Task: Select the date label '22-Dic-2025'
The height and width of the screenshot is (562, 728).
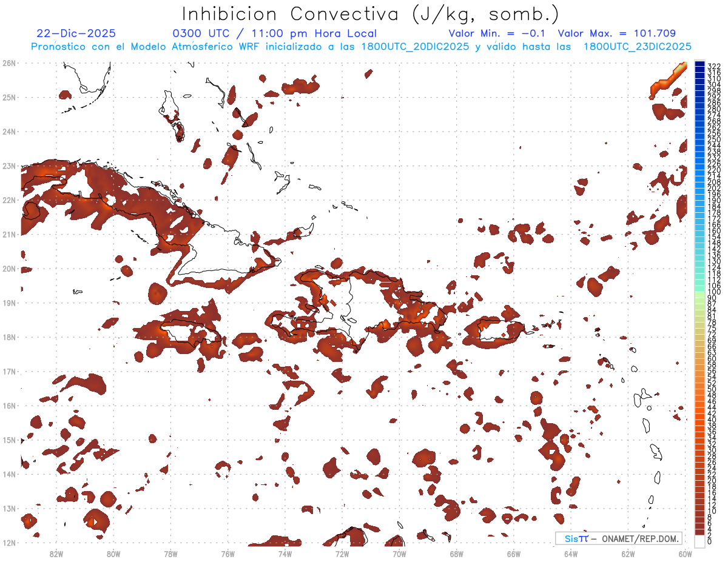Action: tap(76, 34)
